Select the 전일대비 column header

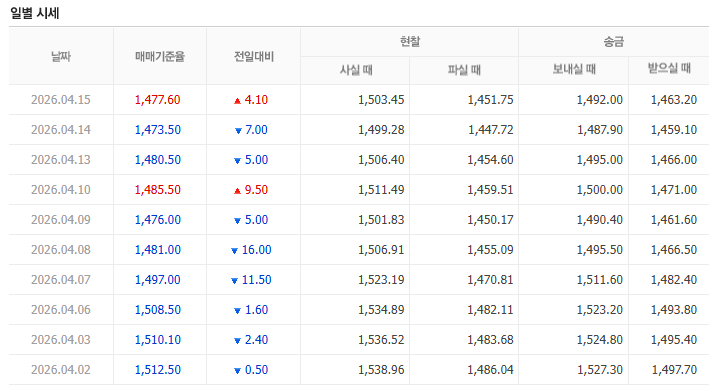tap(254, 56)
